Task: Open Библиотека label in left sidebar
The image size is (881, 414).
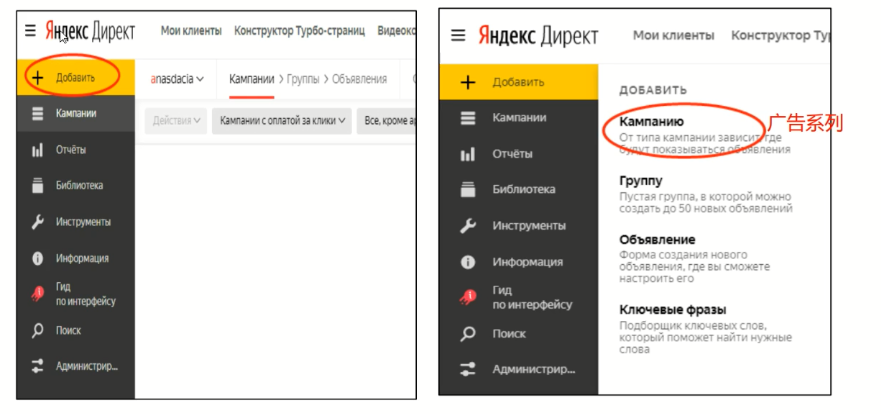Action: click(79, 185)
